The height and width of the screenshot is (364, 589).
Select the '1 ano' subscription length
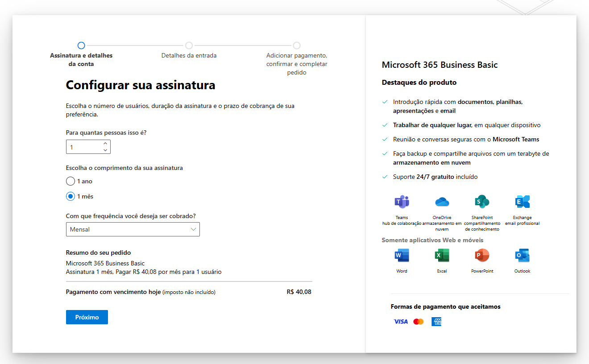point(71,181)
